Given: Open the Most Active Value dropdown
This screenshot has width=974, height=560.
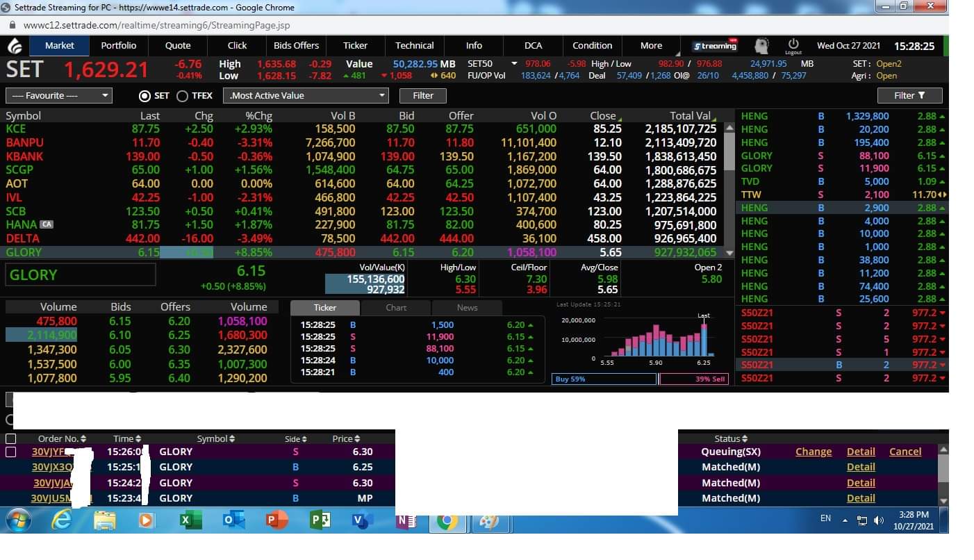Looking at the screenshot, I should (x=306, y=96).
